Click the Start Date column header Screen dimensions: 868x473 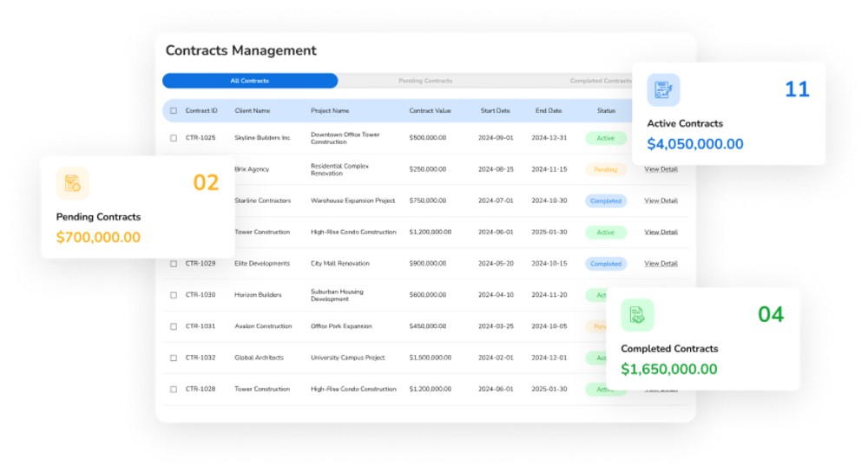tap(496, 111)
